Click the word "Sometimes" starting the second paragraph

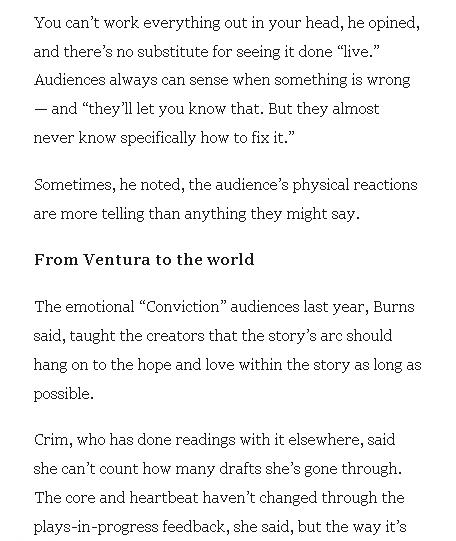tap(73, 185)
